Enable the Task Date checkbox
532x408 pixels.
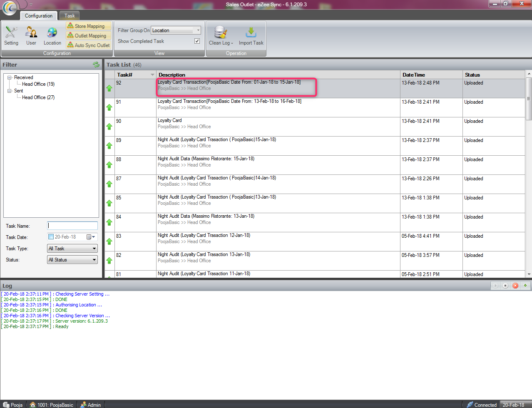(x=51, y=237)
